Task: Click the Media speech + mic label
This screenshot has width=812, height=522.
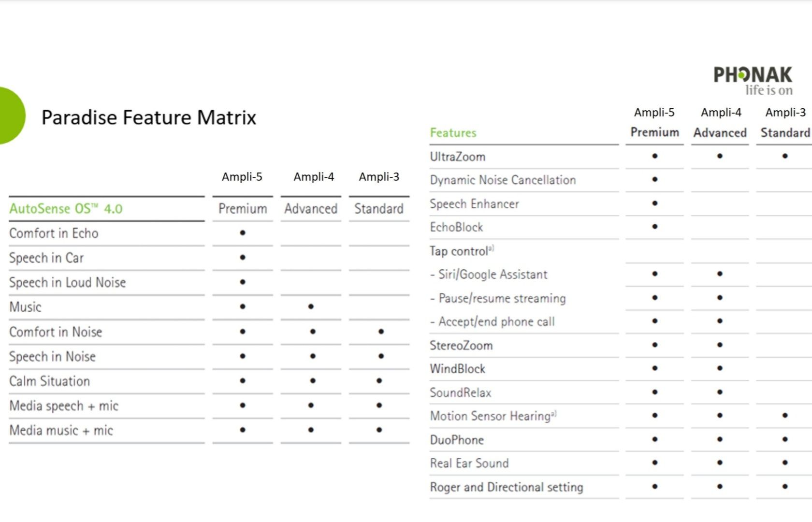Action: pyautogui.click(x=64, y=406)
